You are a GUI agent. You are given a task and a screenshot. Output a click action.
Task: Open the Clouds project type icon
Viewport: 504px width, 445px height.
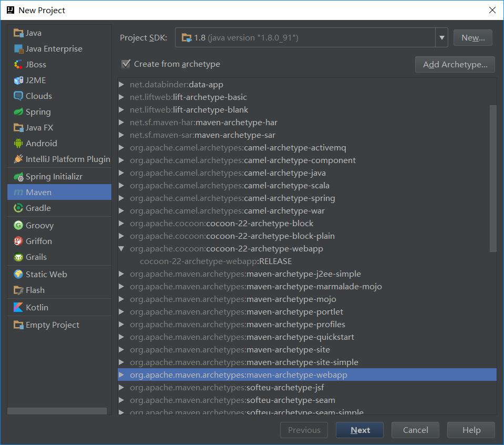coord(18,96)
